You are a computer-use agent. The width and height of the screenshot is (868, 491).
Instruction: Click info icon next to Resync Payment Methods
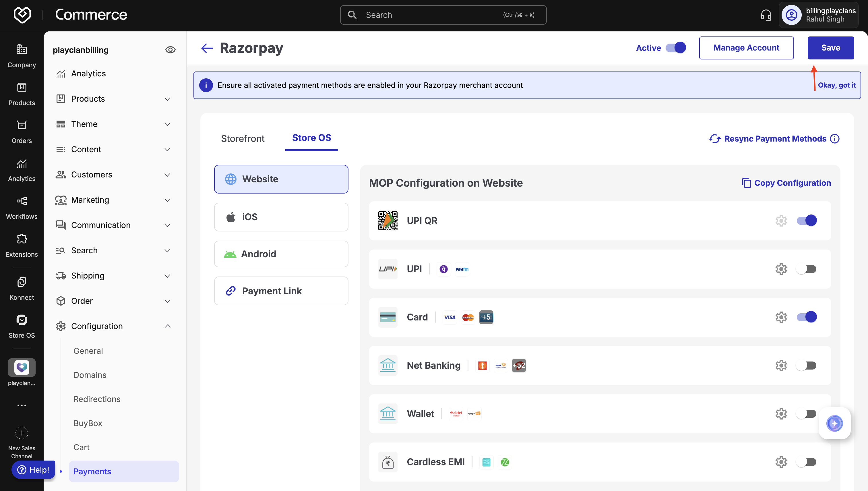(835, 139)
